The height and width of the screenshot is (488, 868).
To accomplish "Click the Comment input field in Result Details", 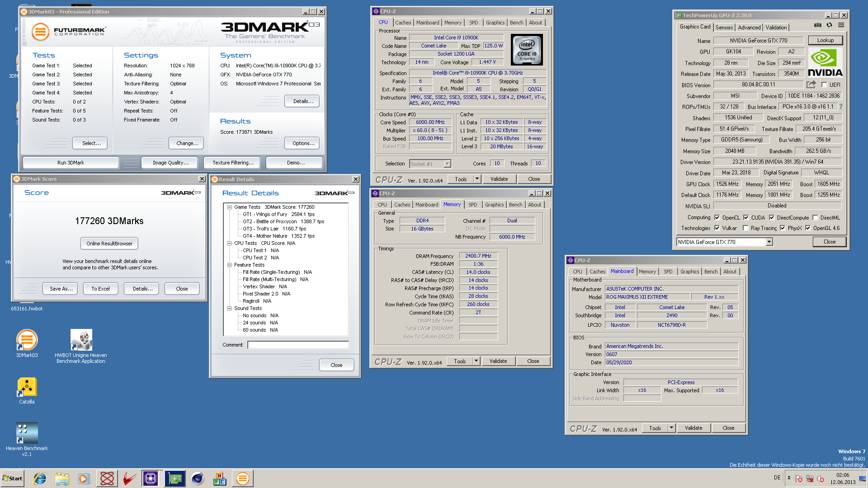I will [x=298, y=345].
